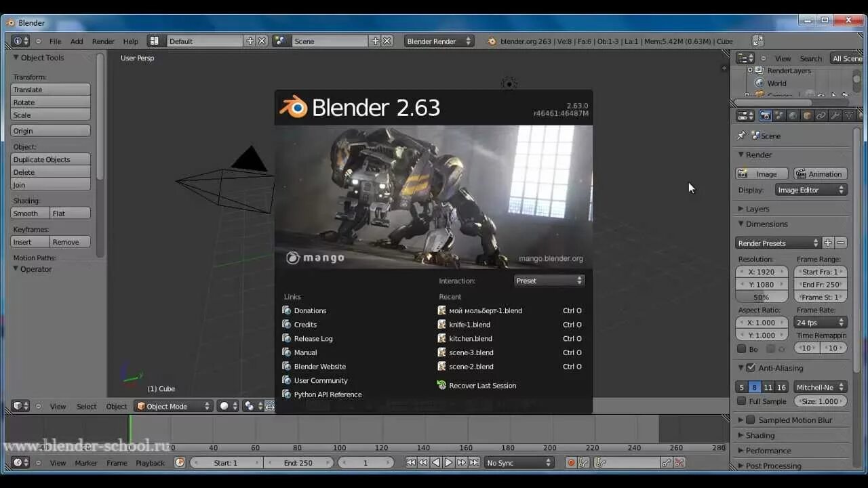Open the Render menu in header
868x488 pixels.
point(103,41)
